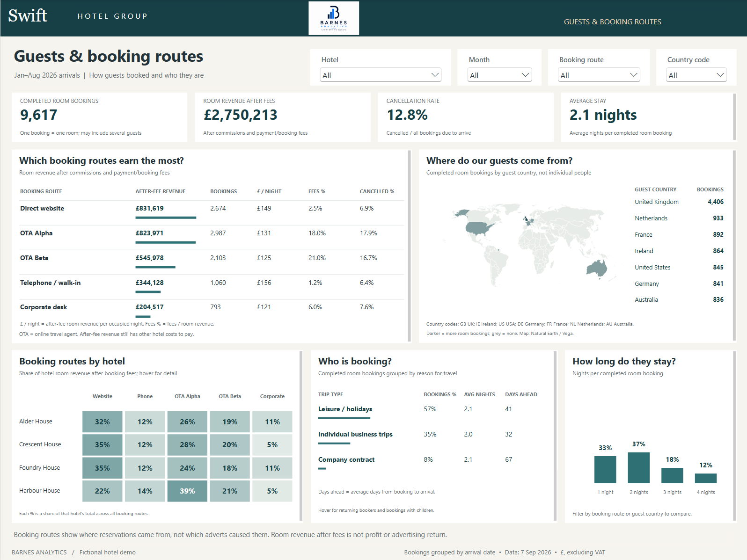Image resolution: width=747 pixels, height=560 pixels.
Task: Click the 2.1 nights average stay value
Action: click(603, 115)
